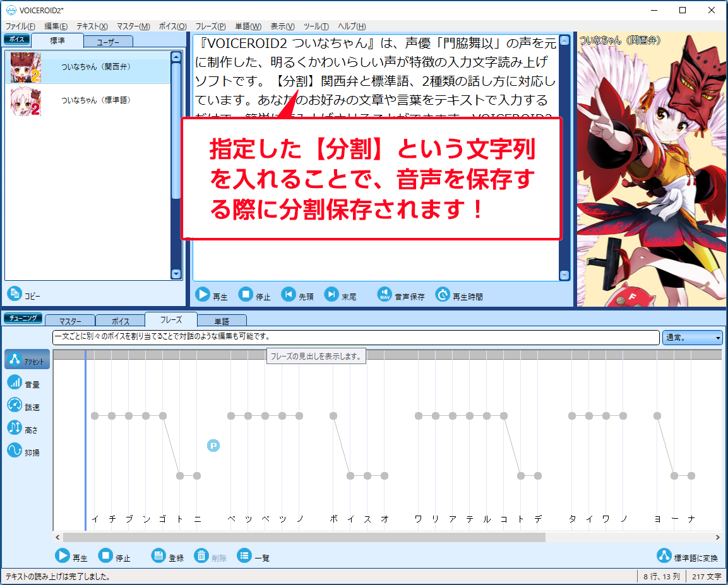Viewport: 728px width, 585px height.
Task: Click the P pause marker in phrase editor
Action: click(x=213, y=446)
